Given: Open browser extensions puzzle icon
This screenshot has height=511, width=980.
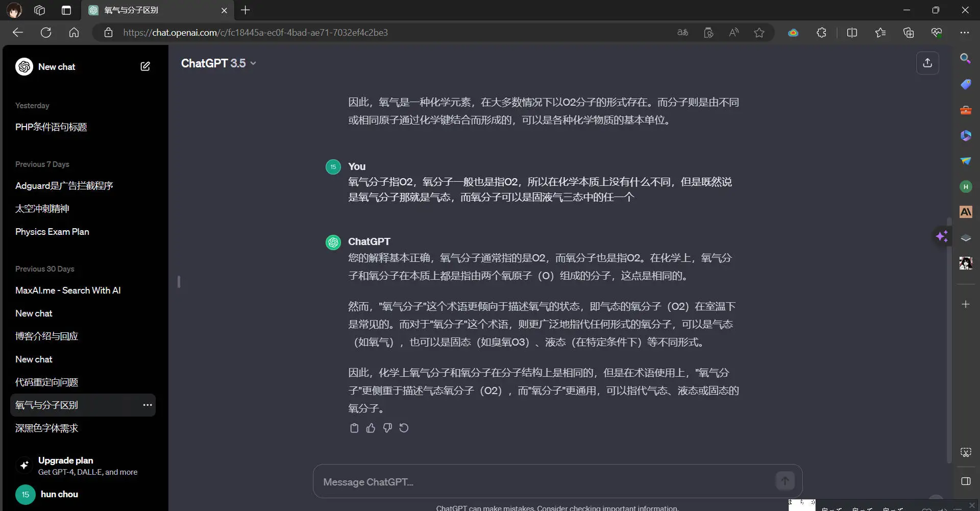Looking at the screenshot, I should point(821,33).
